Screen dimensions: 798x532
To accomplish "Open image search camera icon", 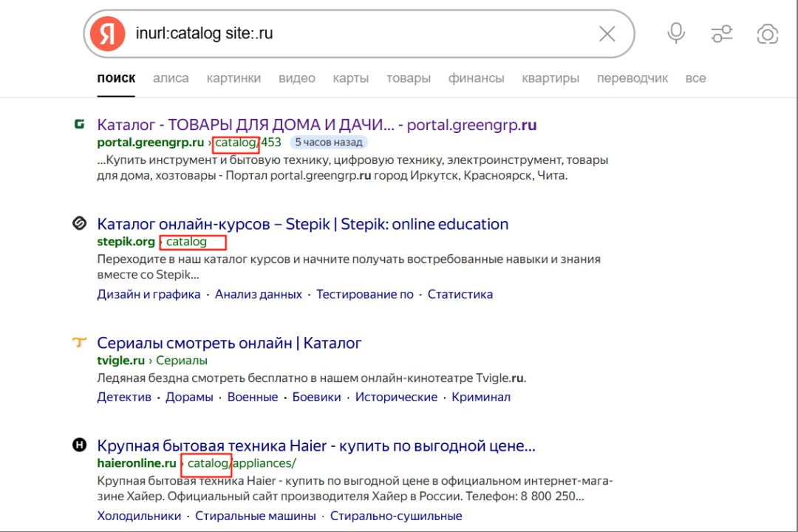I will (768, 34).
